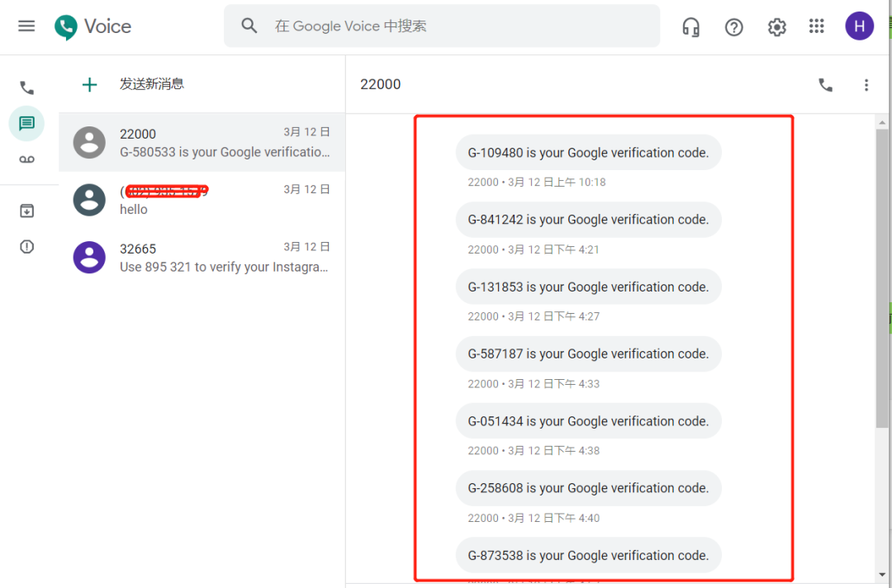The height and width of the screenshot is (588, 892).
Task: Open the Spam sidebar icon
Action: (26, 247)
